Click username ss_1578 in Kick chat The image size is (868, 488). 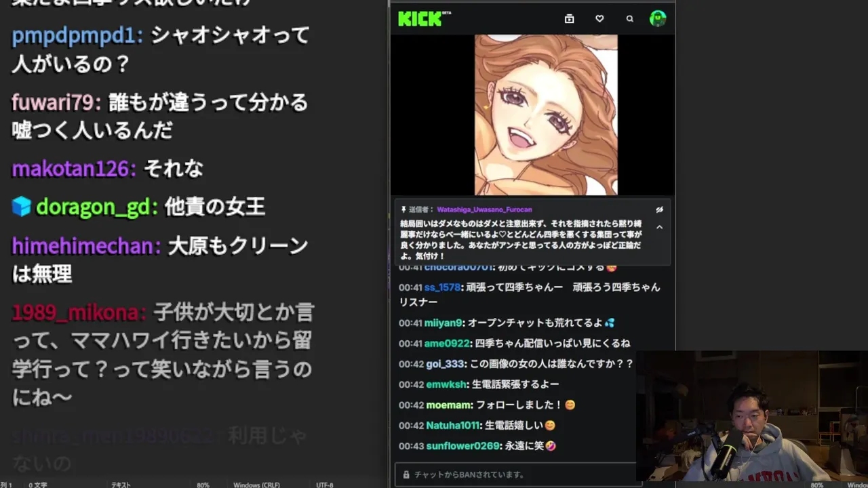point(443,287)
